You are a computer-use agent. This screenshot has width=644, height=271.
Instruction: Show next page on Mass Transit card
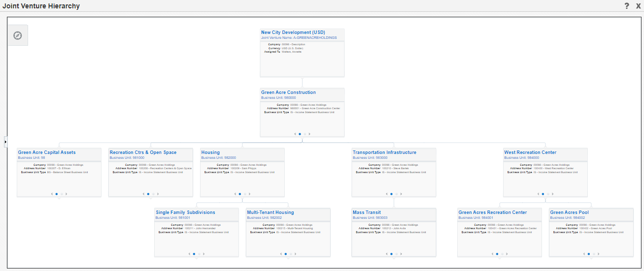pos(401,254)
